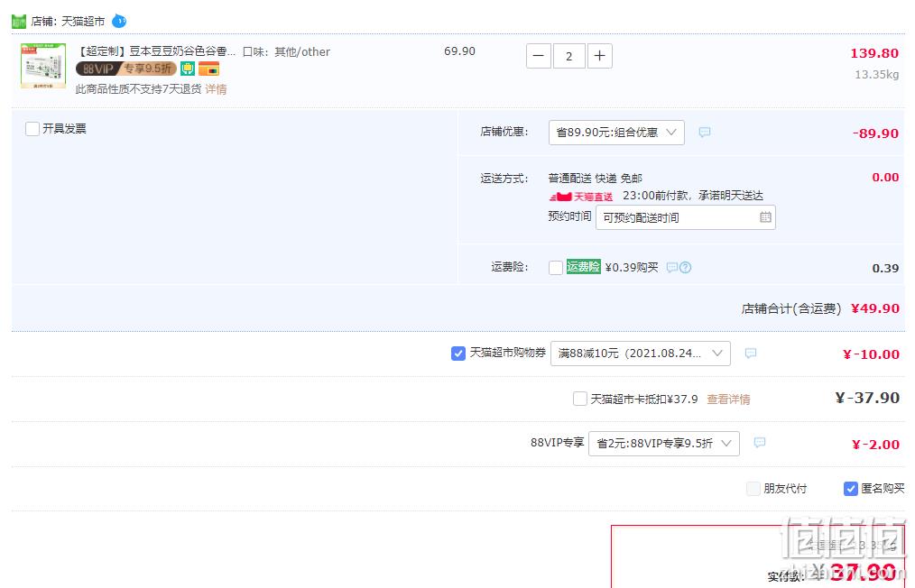
Task: Expand the 店铺优惠 dropdown
Action: point(616,133)
